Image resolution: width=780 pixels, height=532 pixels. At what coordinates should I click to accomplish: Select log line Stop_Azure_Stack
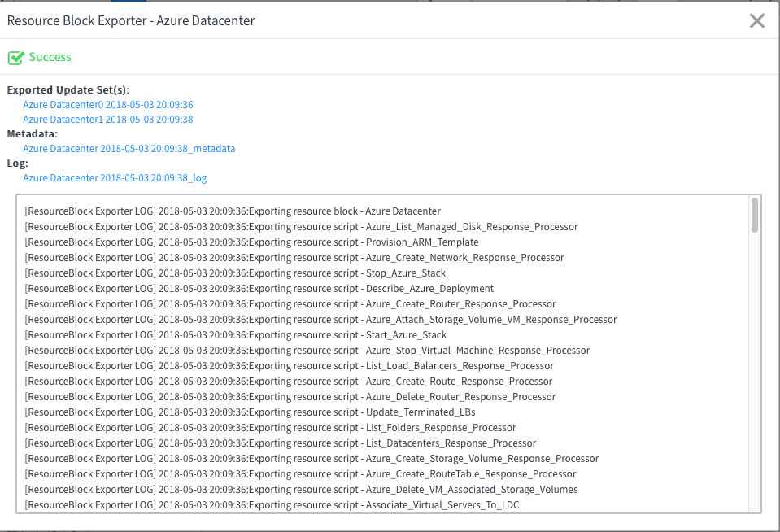(x=235, y=273)
